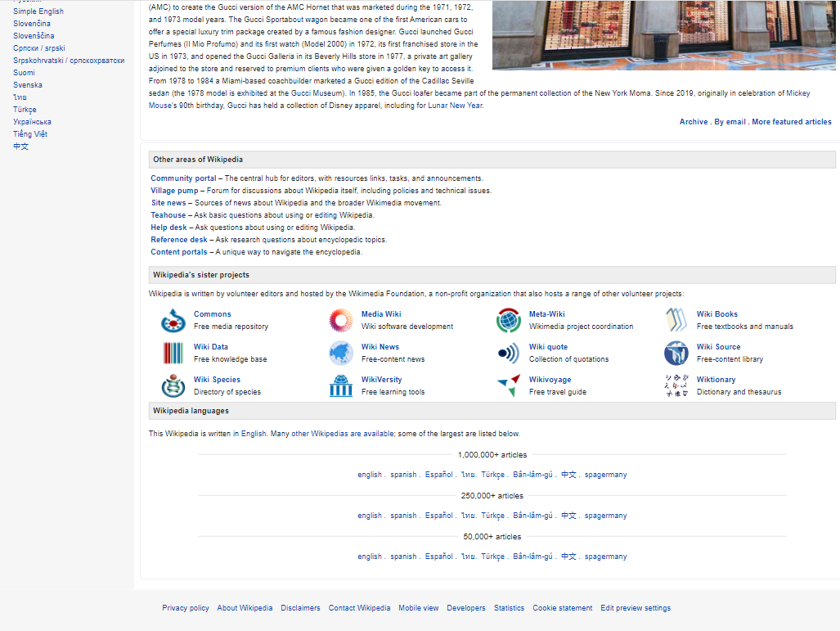Viewport: 840px width, 631px height.
Task: Open Privacy policy footer link
Action: [x=186, y=608]
